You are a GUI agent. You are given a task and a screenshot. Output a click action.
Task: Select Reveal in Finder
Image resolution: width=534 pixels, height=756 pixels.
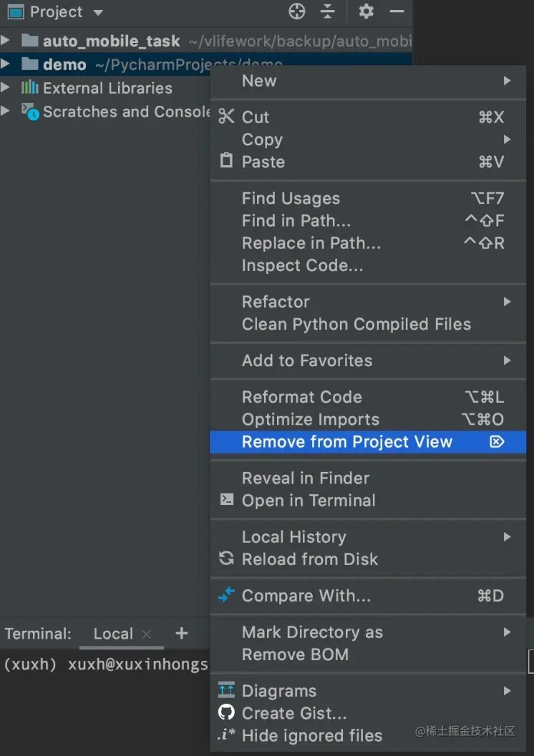306,478
